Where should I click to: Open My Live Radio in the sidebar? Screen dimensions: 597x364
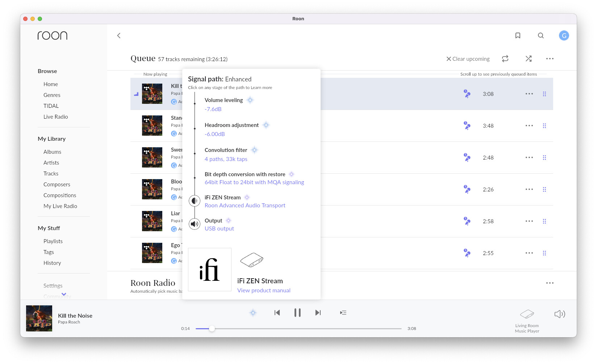[60, 206]
